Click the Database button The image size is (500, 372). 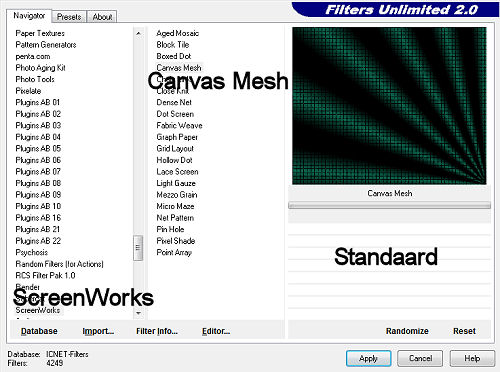[39, 331]
